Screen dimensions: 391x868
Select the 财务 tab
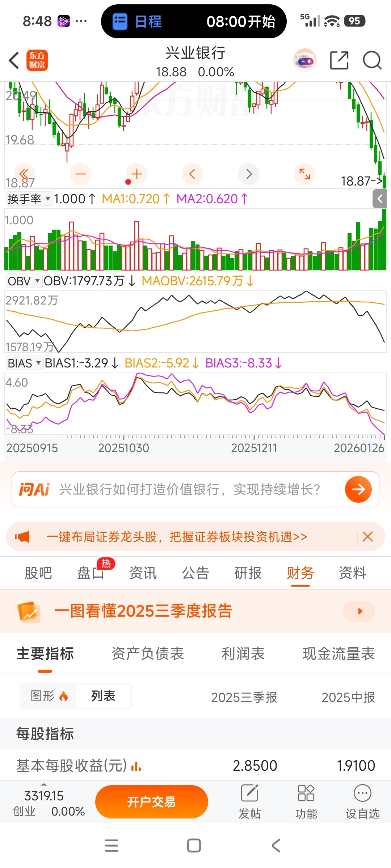point(300,573)
